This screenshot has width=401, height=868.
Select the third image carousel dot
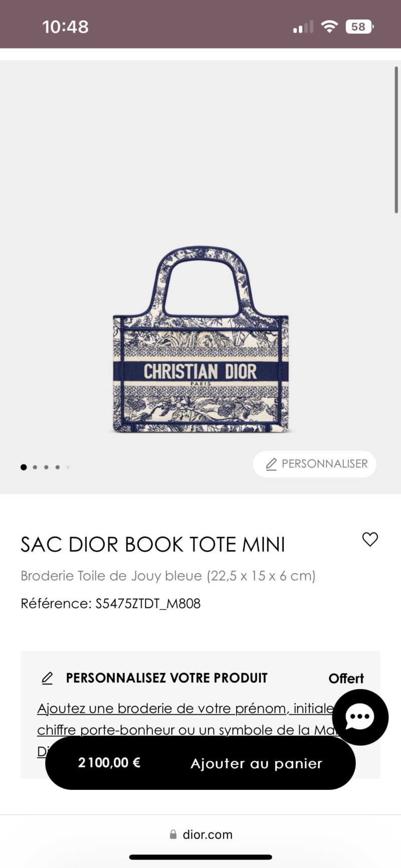pyautogui.click(x=46, y=467)
